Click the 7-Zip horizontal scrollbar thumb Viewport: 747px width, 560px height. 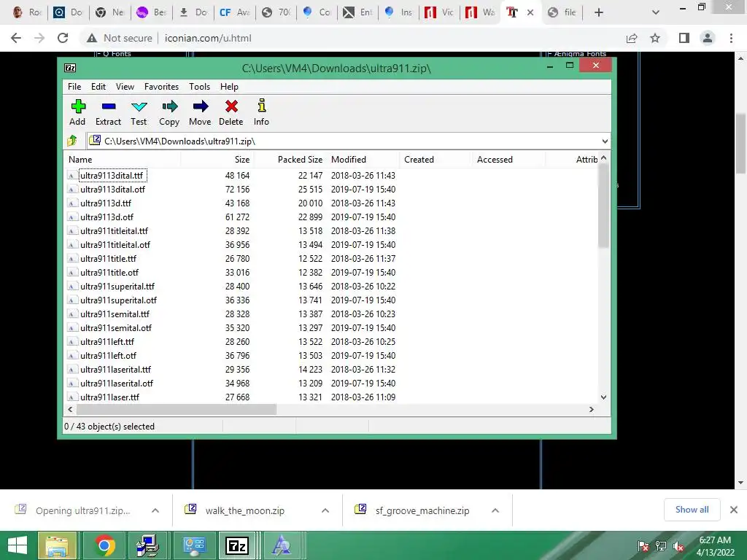(x=177, y=410)
